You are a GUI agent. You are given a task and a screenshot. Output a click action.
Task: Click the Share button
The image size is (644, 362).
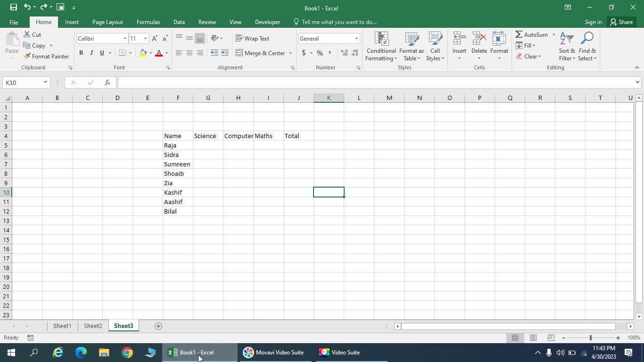click(x=621, y=22)
